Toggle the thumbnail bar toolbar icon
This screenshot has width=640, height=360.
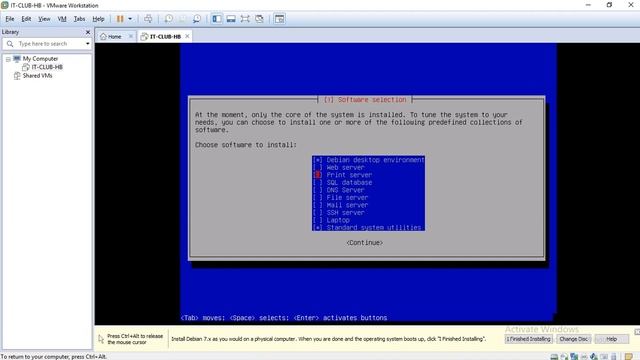[x=231, y=19]
